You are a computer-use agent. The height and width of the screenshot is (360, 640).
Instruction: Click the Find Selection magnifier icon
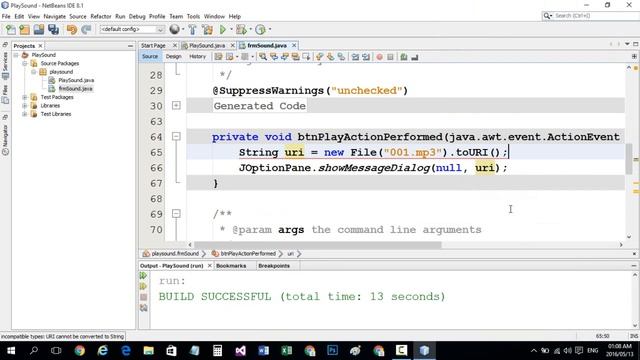(x=263, y=57)
